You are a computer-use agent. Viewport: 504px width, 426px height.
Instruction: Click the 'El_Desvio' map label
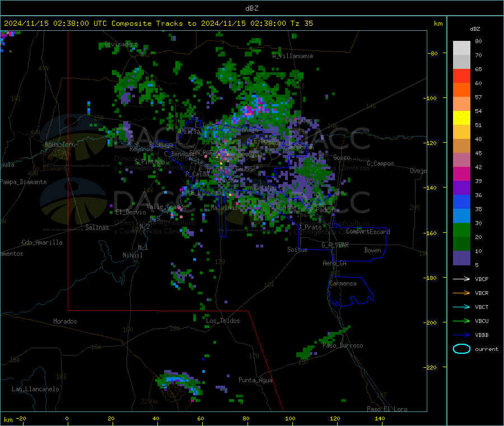click(x=131, y=212)
